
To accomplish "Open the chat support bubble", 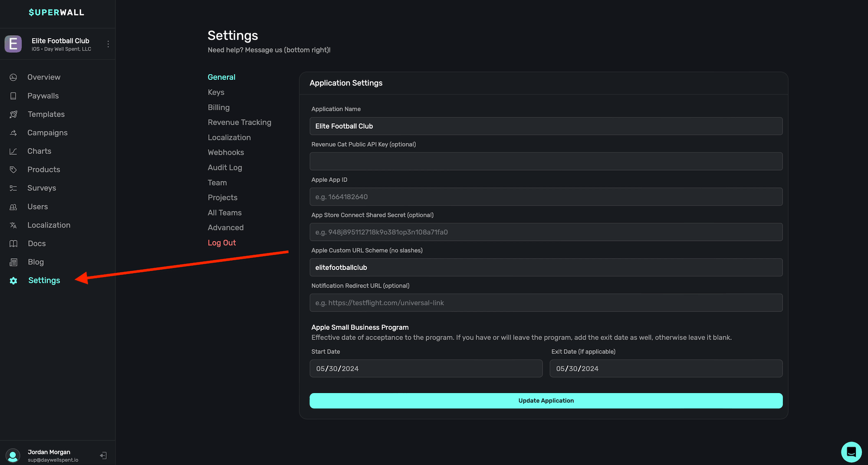I will pyautogui.click(x=851, y=452).
